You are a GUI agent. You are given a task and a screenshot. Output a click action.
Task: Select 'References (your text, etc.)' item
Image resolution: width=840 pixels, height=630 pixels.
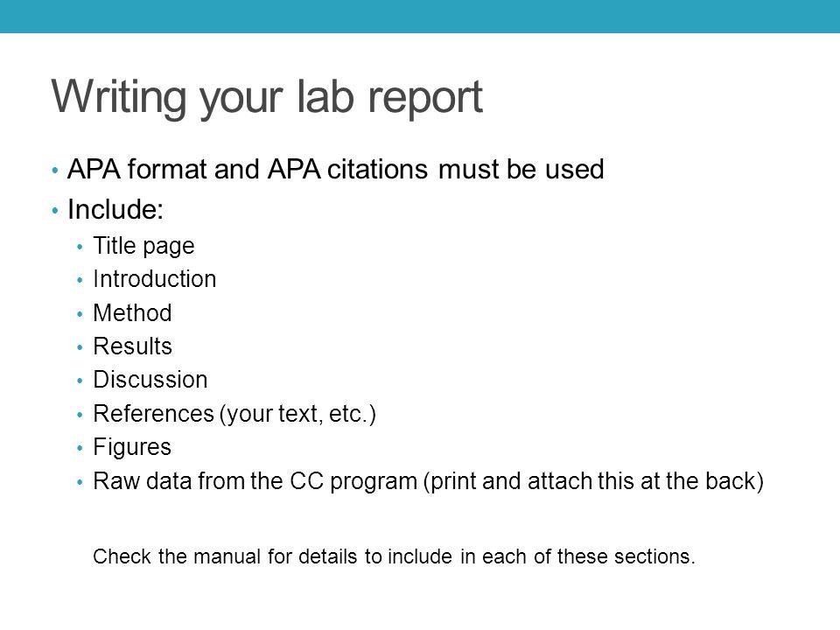(234, 414)
